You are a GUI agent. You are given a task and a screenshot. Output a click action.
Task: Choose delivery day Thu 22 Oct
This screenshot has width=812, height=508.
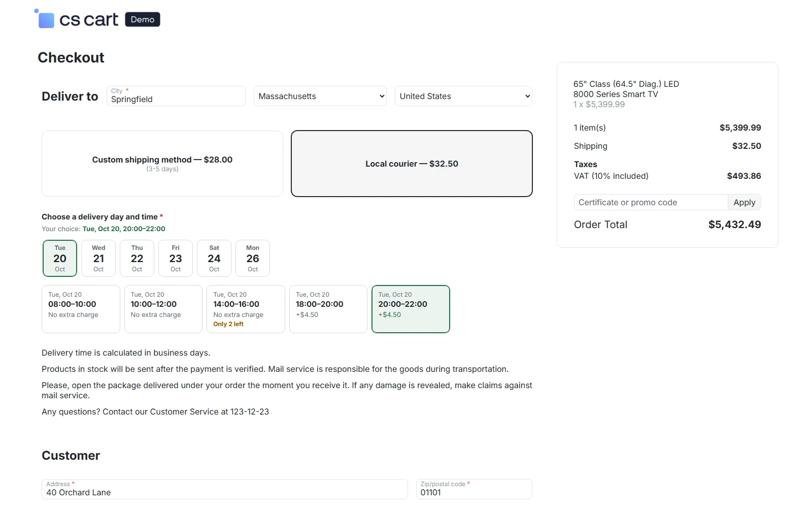[137, 258]
